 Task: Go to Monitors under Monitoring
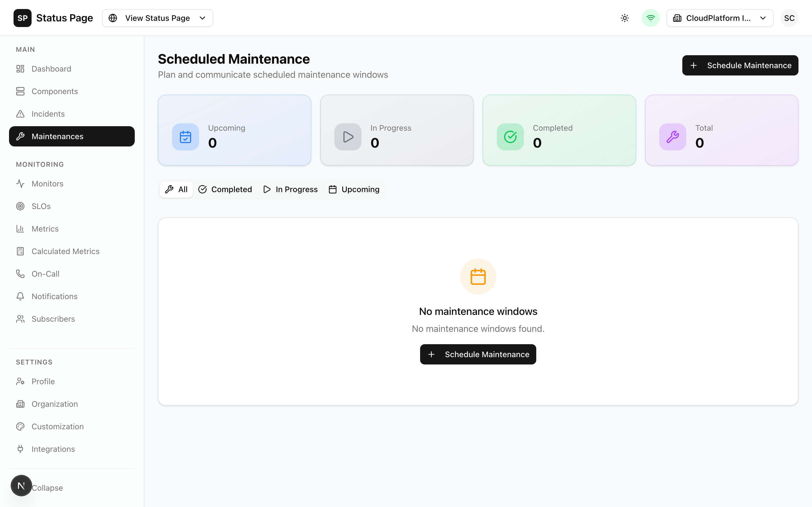47,183
